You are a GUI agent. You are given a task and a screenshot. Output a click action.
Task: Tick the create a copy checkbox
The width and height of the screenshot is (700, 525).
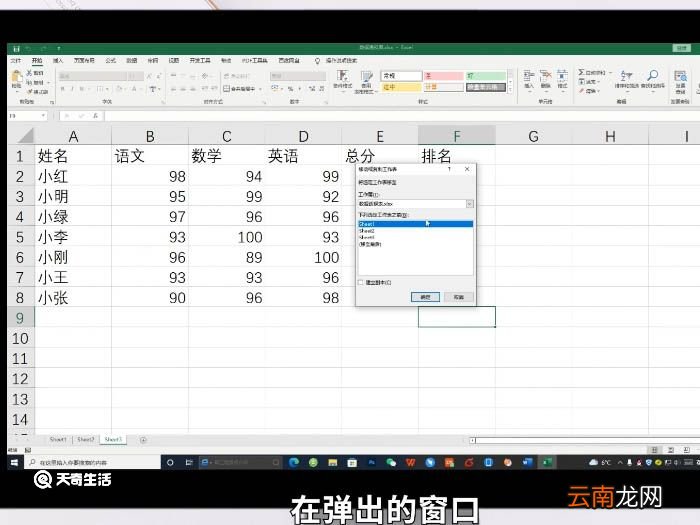point(361,283)
